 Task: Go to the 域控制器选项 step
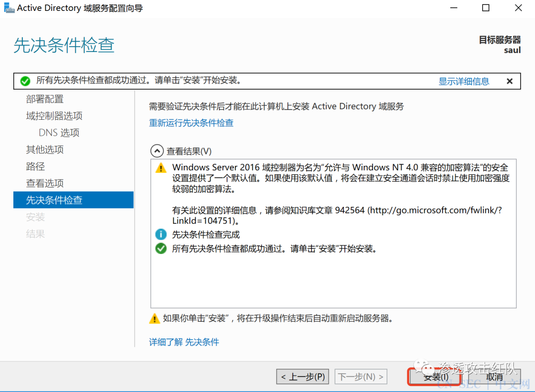[x=54, y=115]
